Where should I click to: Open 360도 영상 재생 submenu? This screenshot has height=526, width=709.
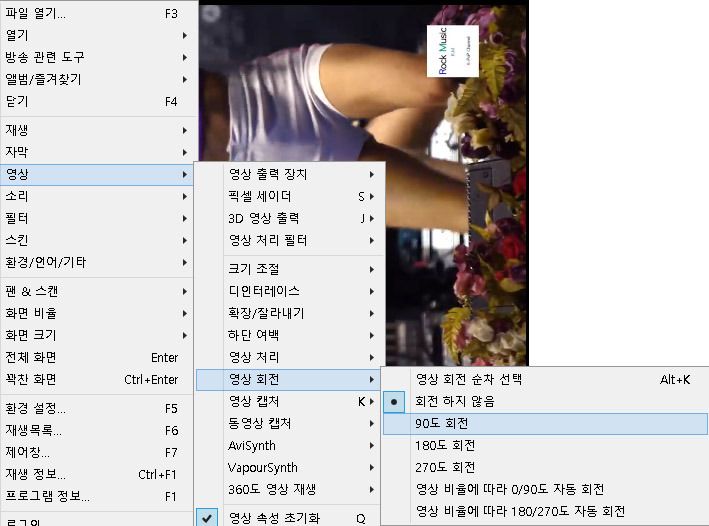click(290, 489)
